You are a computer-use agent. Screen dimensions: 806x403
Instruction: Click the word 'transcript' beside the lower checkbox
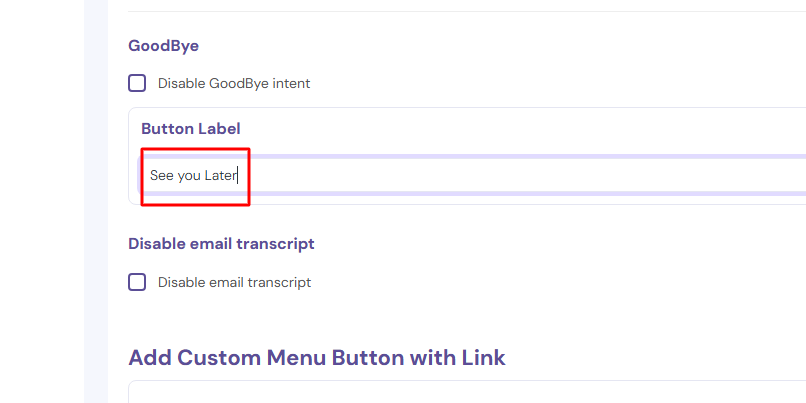coord(278,283)
